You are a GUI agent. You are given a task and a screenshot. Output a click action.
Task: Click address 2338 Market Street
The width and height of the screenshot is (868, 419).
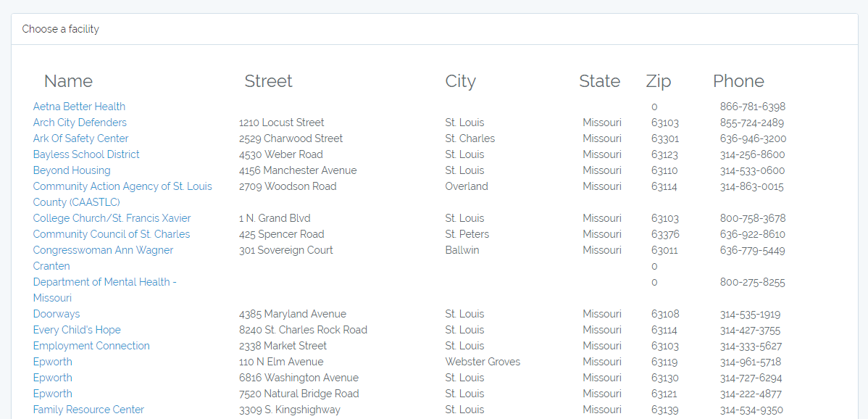click(283, 346)
